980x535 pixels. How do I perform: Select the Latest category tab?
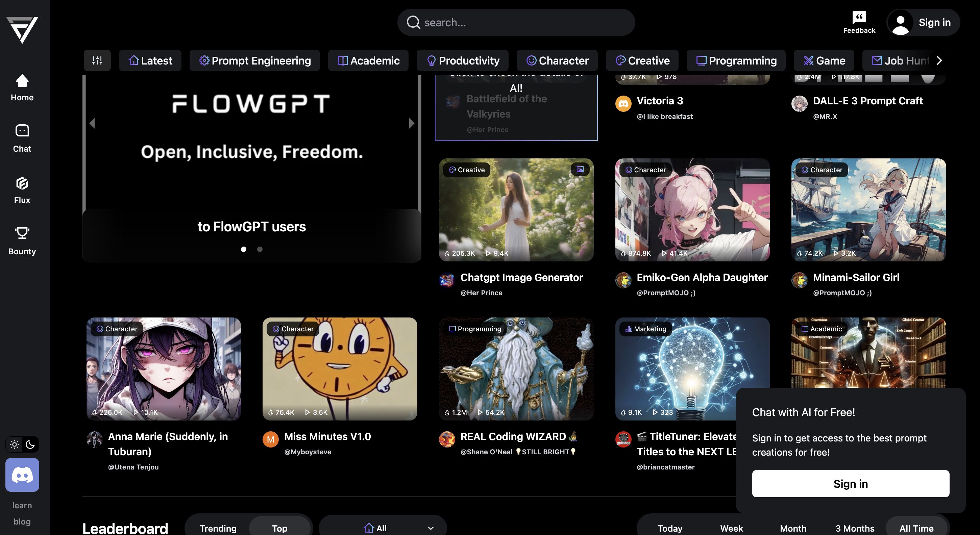tap(150, 60)
